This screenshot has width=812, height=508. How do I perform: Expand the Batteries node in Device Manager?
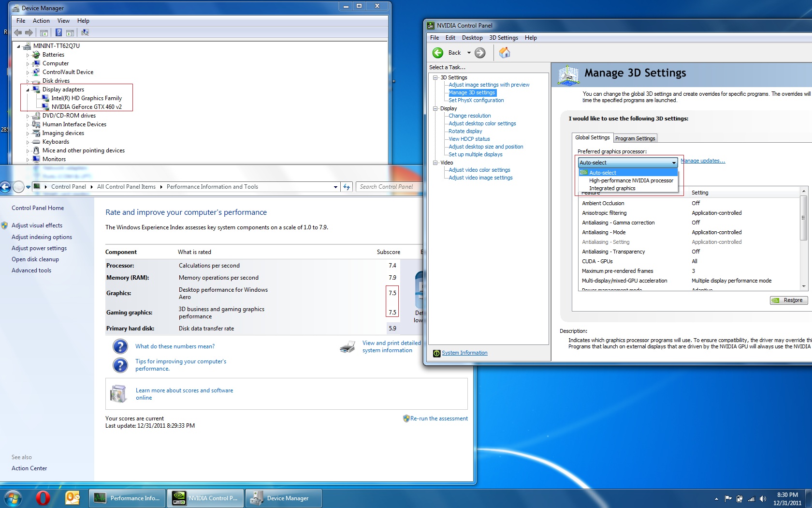tap(28, 55)
